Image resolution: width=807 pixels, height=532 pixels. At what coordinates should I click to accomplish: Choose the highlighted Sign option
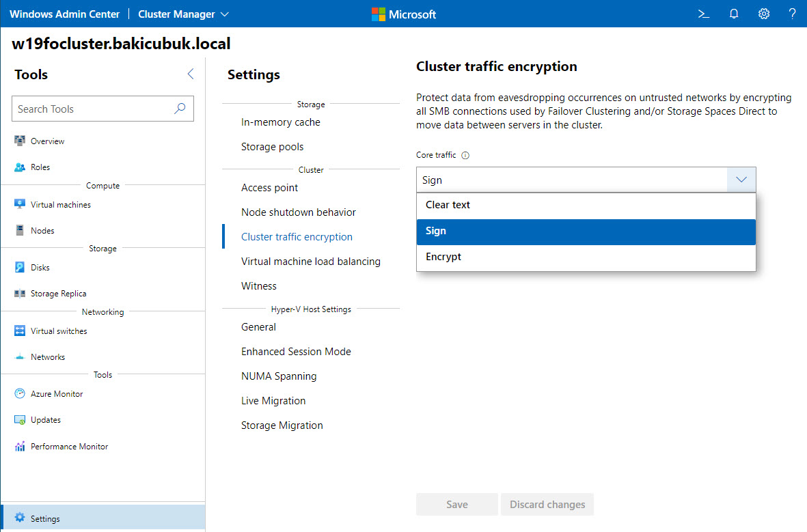(586, 232)
